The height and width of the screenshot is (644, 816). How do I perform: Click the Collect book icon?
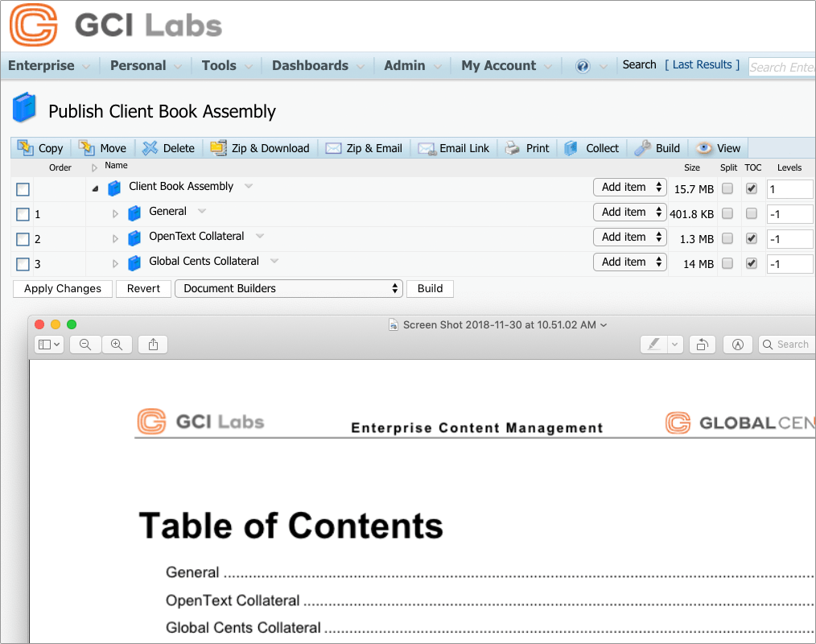pyautogui.click(x=571, y=148)
